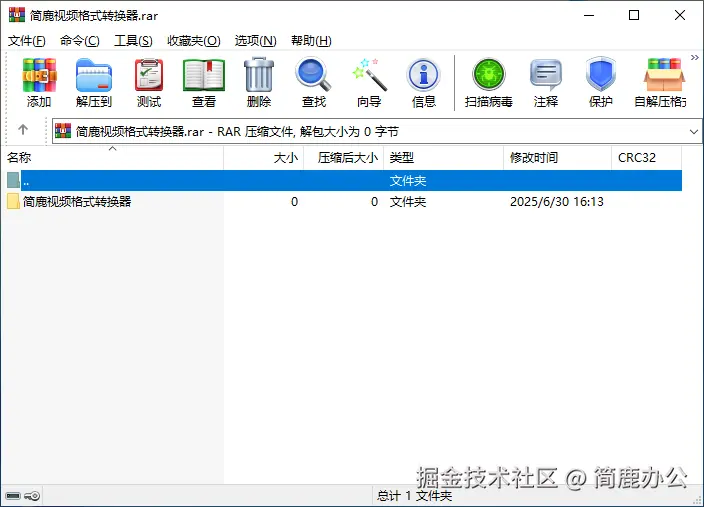Viewport: 704px width, 507px height.
Task: Go up one level with the arrow
Action: (23, 130)
